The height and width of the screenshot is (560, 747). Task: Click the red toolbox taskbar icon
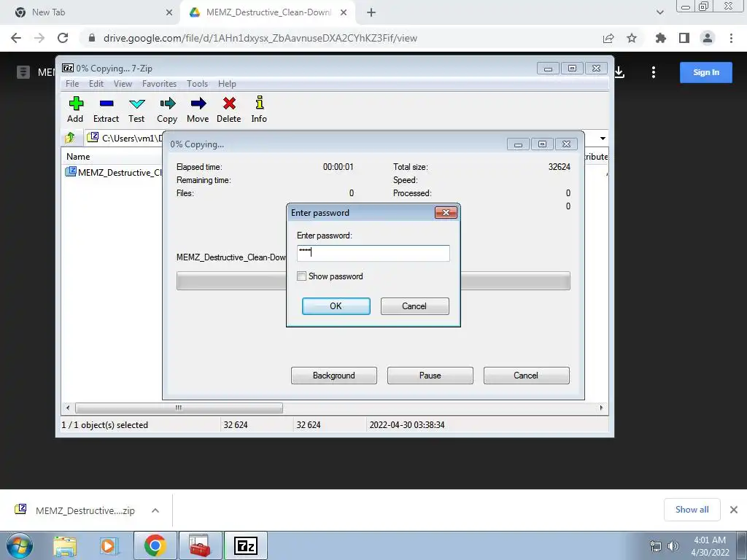coord(200,545)
